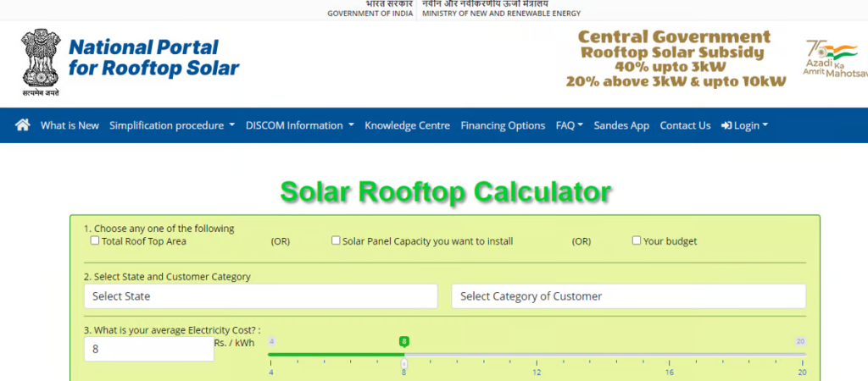
Task: Go to Financing Options
Action: tap(503, 125)
